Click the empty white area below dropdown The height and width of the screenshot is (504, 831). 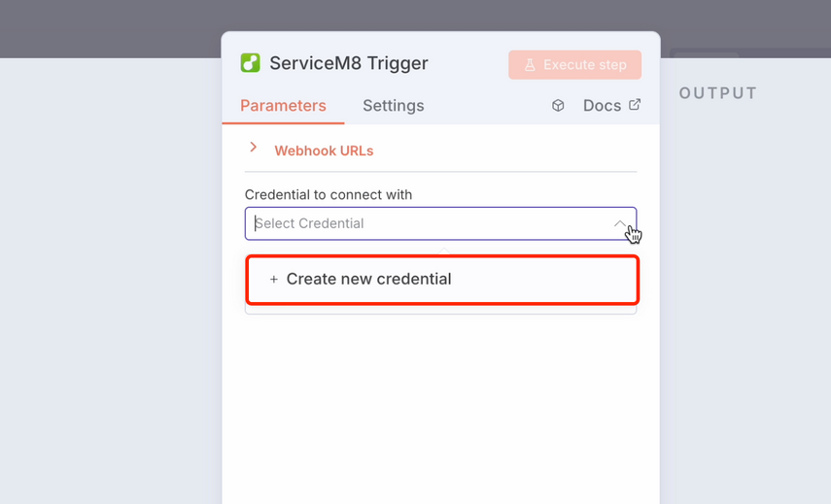click(440, 408)
